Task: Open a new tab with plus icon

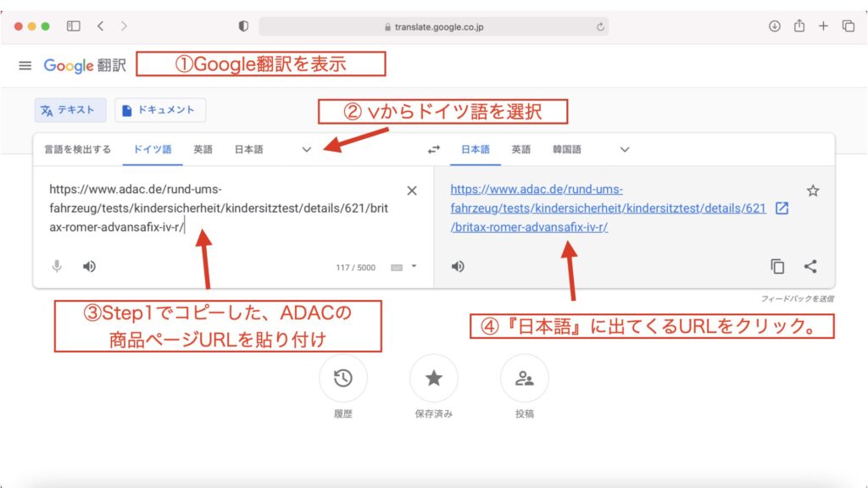Action: click(x=823, y=26)
